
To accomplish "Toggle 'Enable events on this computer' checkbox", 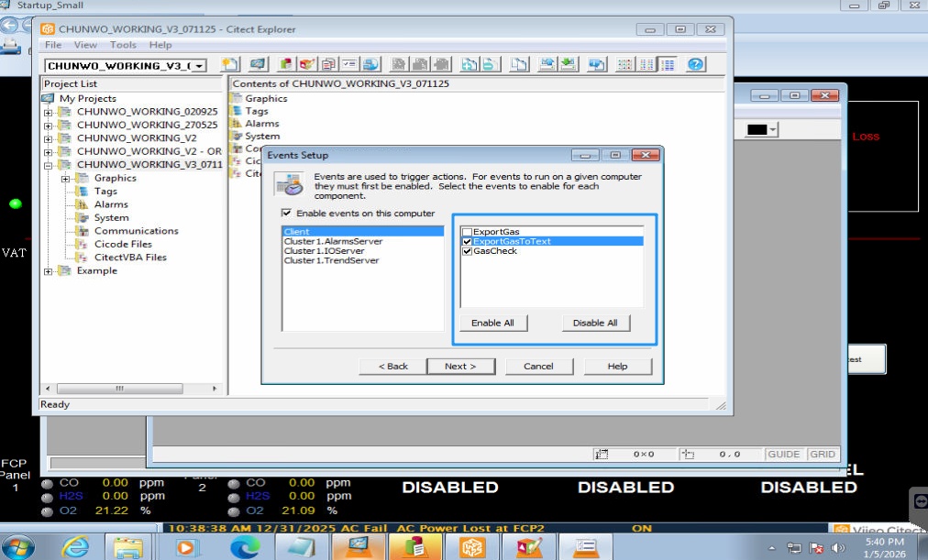I will coord(287,214).
